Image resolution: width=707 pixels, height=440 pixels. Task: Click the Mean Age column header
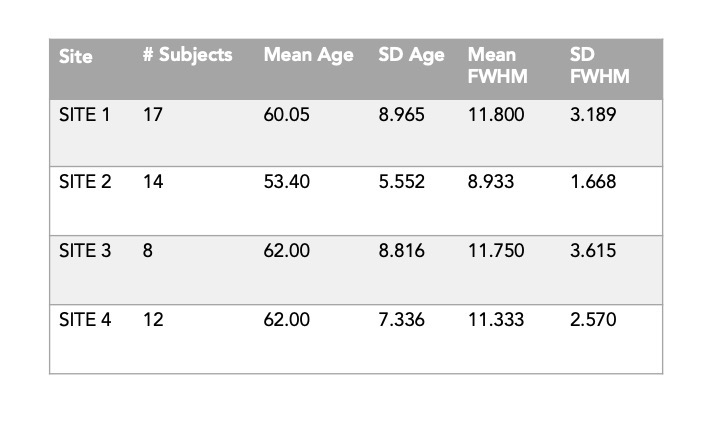click(308, 55)
